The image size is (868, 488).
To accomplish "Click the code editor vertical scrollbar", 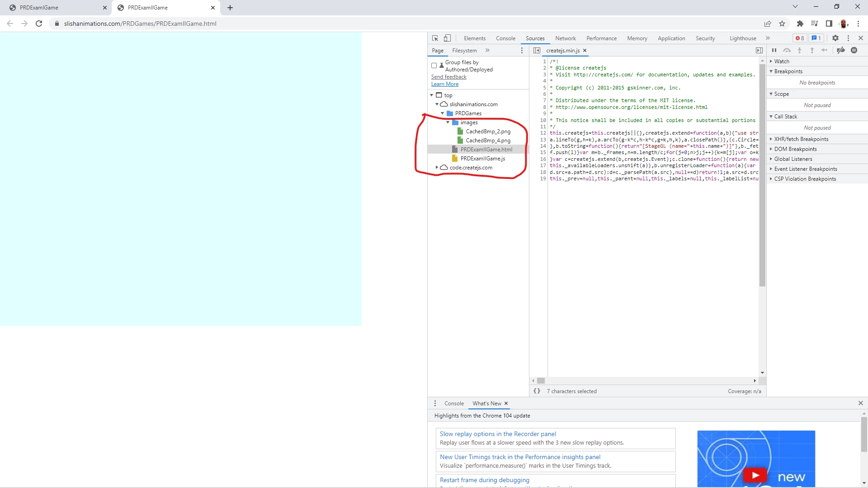I will point(762,181).
